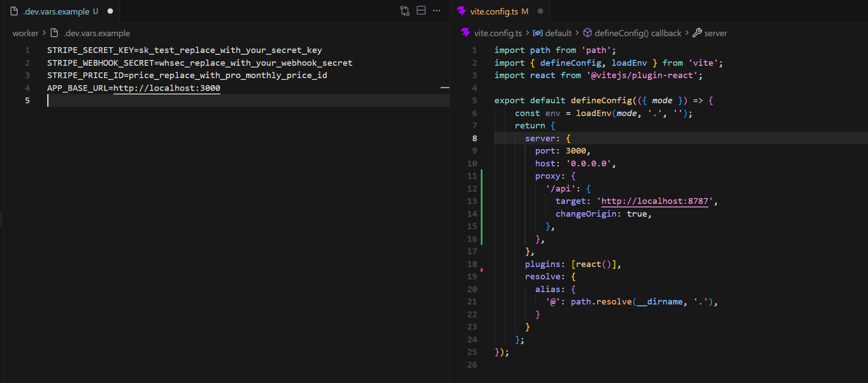Click the '/api' key on line 12

[561, 189]
